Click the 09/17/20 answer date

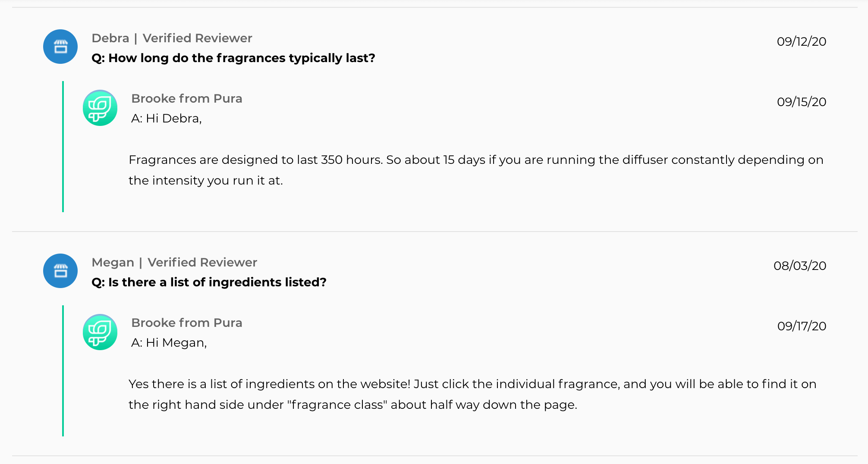click(x=801, y=326)
